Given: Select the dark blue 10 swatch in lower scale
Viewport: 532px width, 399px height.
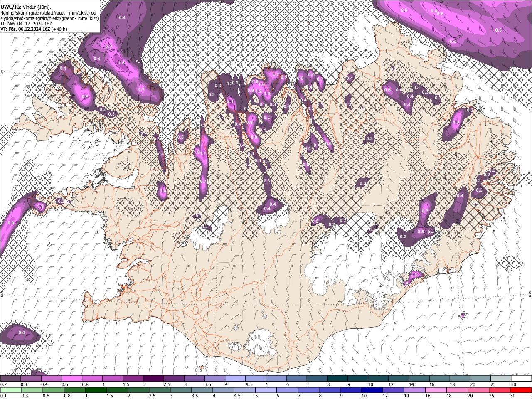Looking at the screenshot, I should tap(372, 390).
